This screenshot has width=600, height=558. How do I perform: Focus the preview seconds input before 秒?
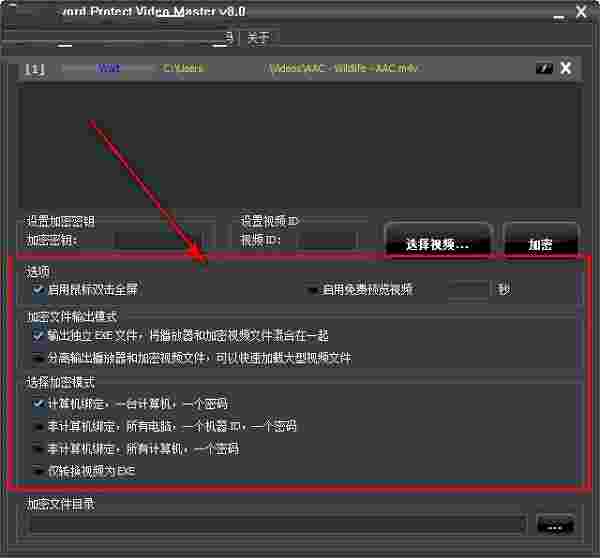pyautogui.click(x=468, y=289)
